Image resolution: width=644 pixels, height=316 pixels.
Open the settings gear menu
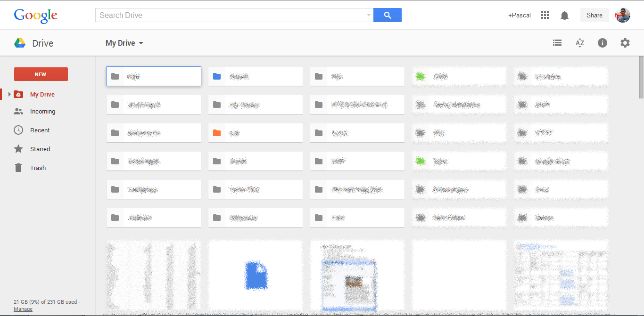[x=625, y=43]
